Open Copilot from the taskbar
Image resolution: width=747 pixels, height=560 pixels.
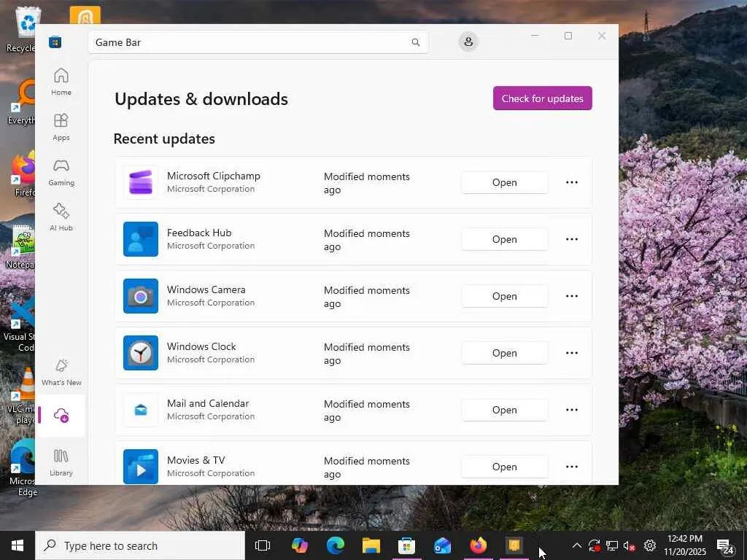[x=300, y=545]
